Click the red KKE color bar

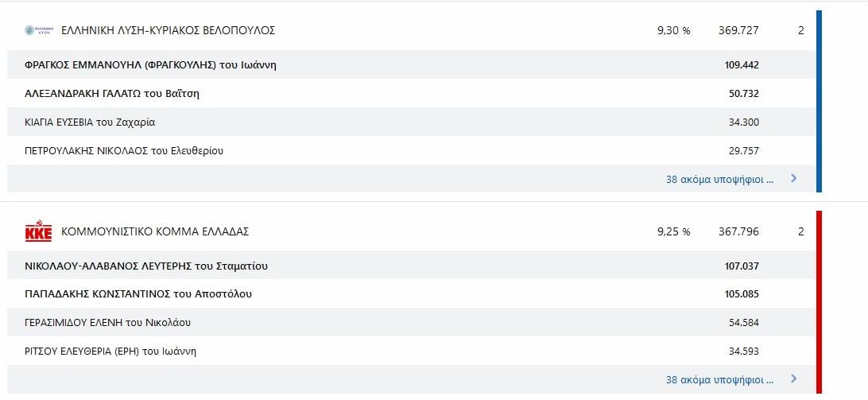click(x=819, y=302)
